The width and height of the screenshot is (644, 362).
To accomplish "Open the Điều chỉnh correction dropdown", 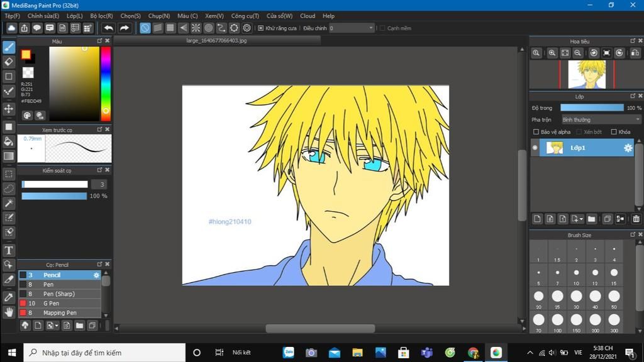I will tap(352, 28).
